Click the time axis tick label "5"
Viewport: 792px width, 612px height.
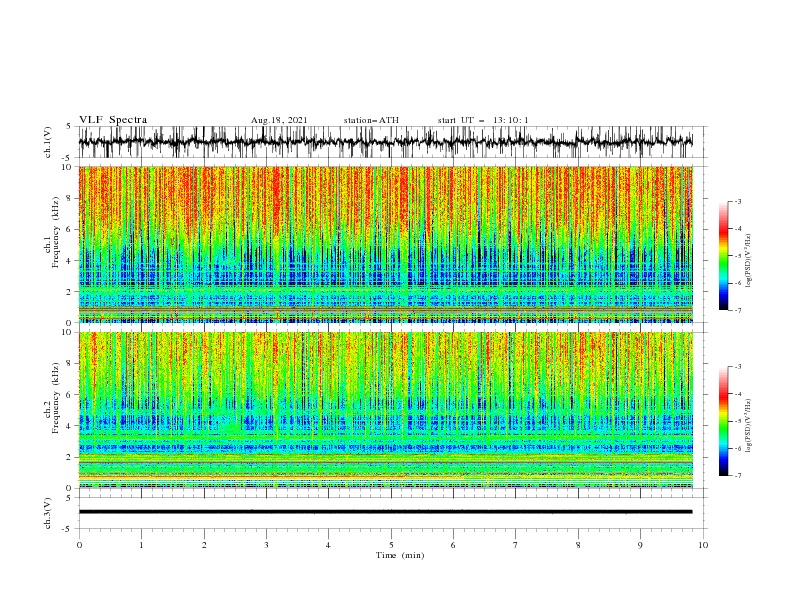pos(391,545)
